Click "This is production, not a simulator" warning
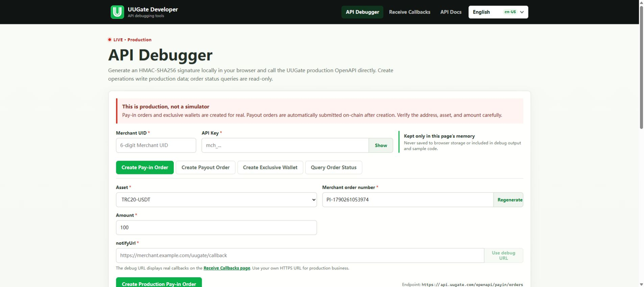 click(166, 106)
